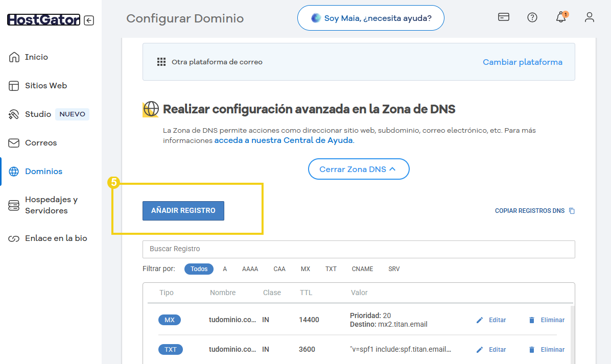611x364 pixels.
Task: Open the user account icon
Action: point(589,17)
